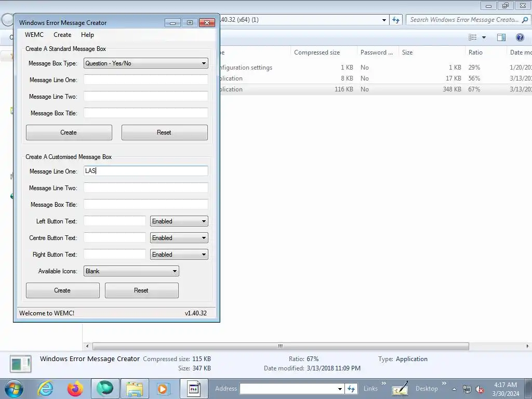Open Explorer view options dropdown arrow

coord(484,37)
